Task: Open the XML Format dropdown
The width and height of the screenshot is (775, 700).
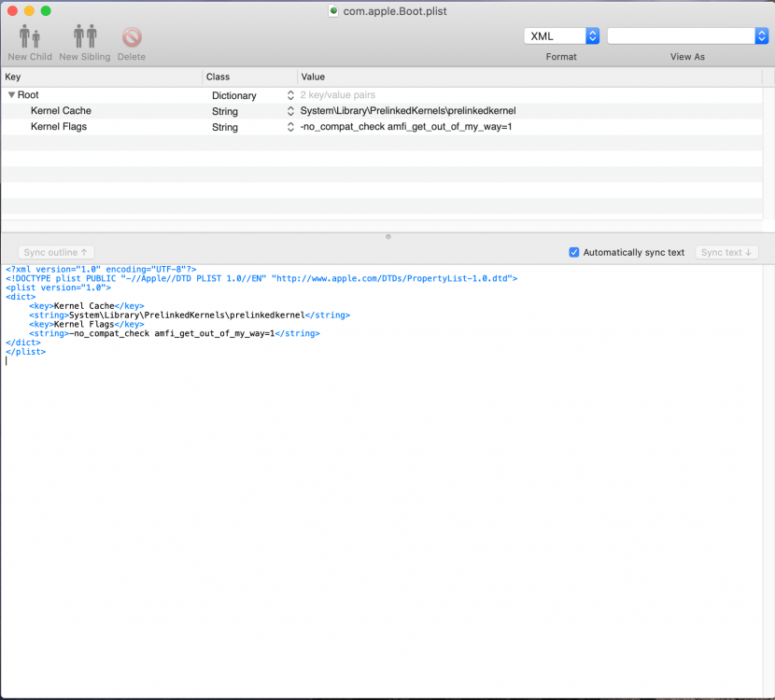Action: 561,36
